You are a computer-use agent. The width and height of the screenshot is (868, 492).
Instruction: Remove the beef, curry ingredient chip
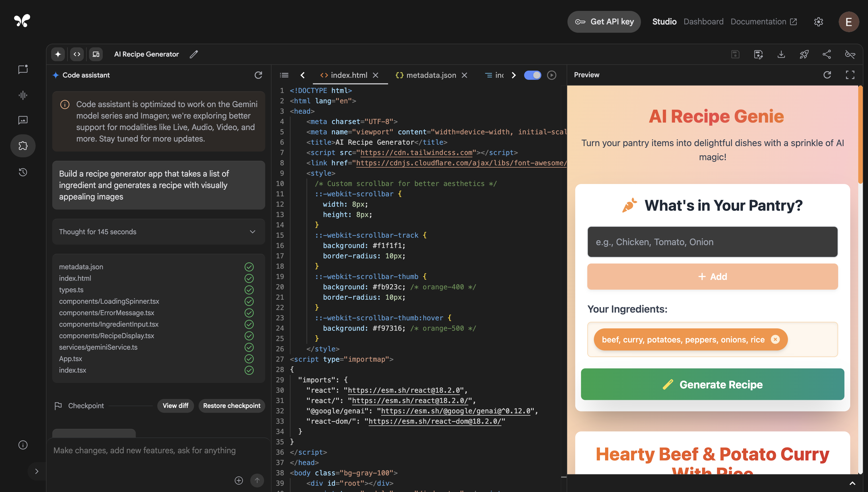point(775,339)
